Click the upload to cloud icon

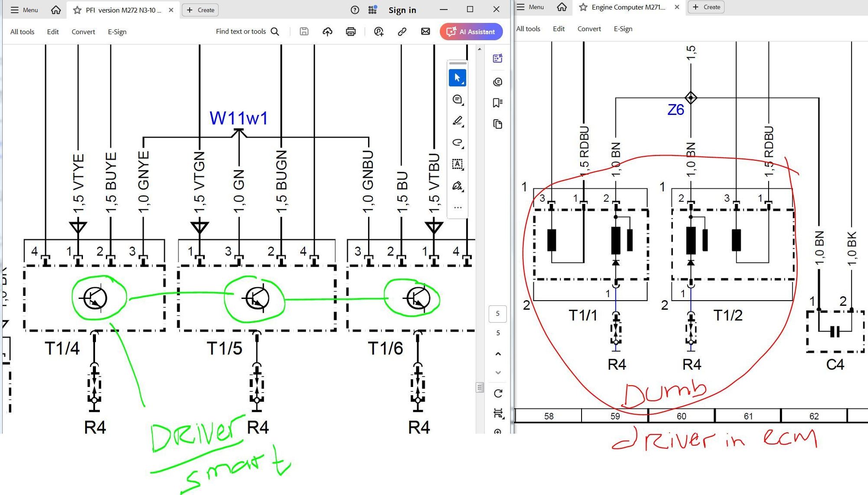[x=327, y=32]
